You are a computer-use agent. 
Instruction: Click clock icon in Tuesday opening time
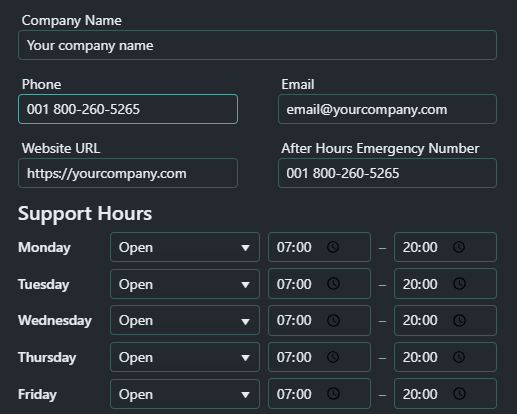pos(333,284)
